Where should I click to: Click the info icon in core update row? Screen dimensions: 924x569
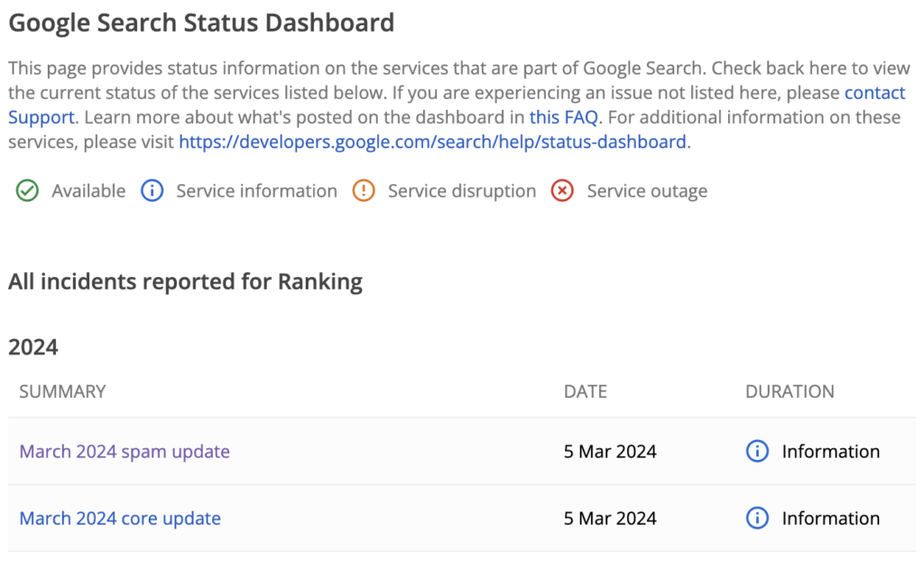click(x=757, y=519)
